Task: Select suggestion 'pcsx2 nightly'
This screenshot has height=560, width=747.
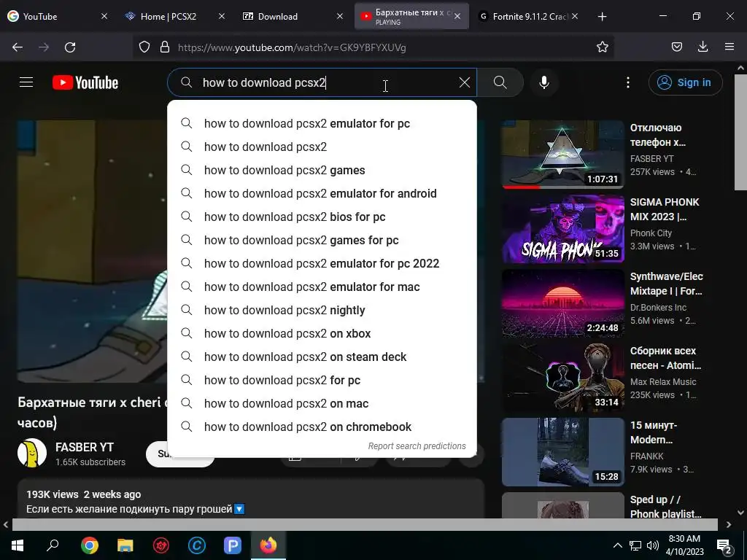Action: tap(322, 310)
